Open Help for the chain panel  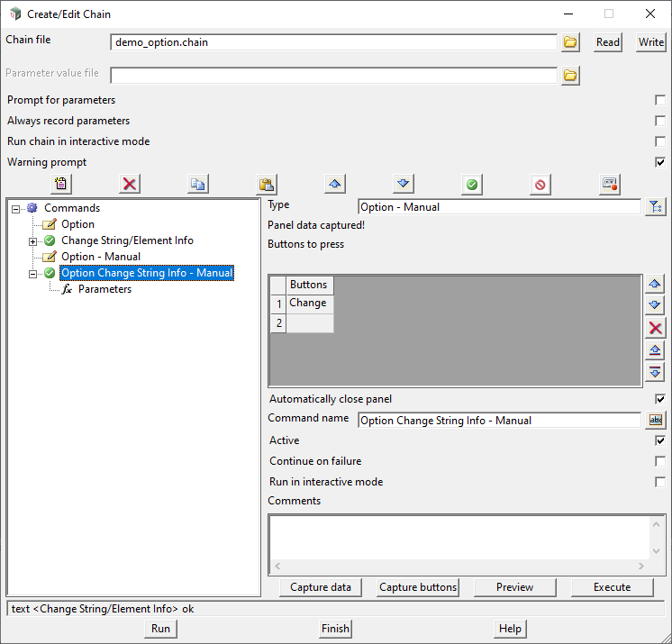point(510,629)
